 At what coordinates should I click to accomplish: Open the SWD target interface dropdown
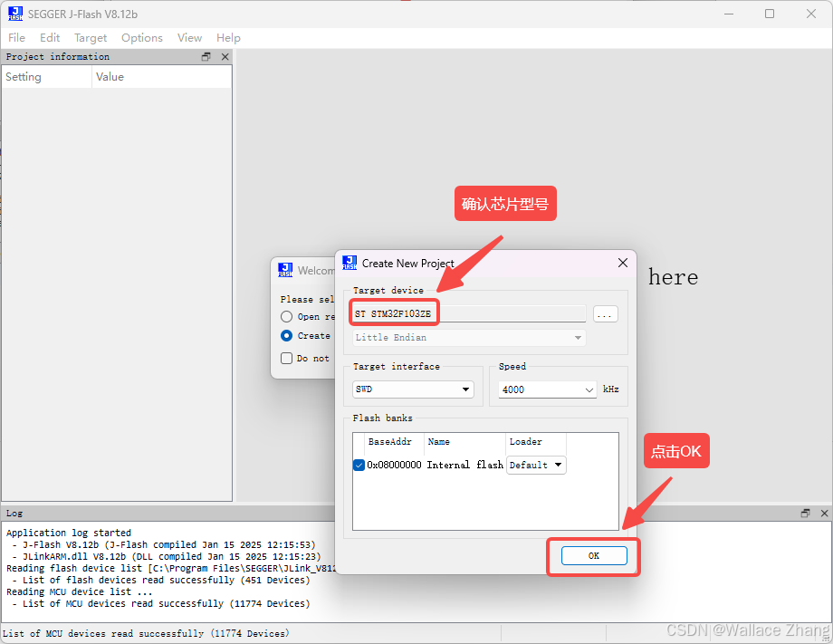(x=413, y=389)
